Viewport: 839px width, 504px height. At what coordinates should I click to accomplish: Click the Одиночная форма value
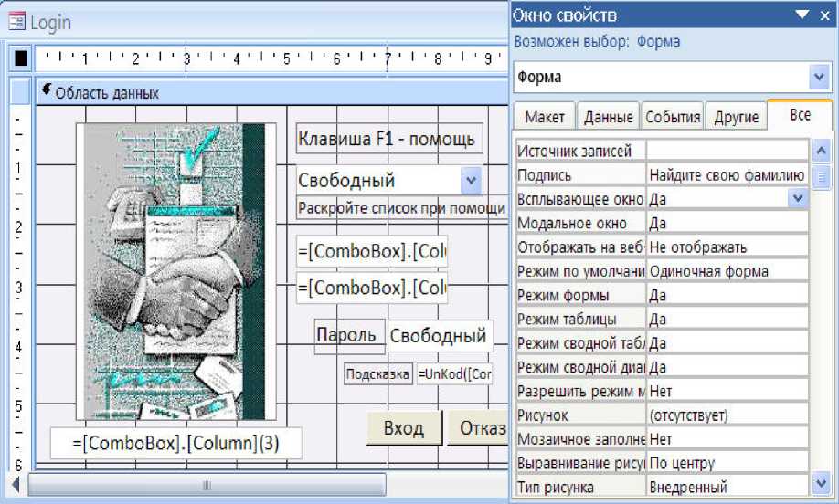pos(727,271)
